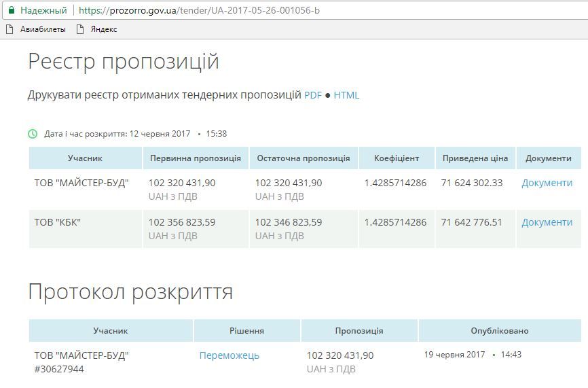
Task: Click the Учасник header in Протокол розкриття table
Action: (111, 331)
